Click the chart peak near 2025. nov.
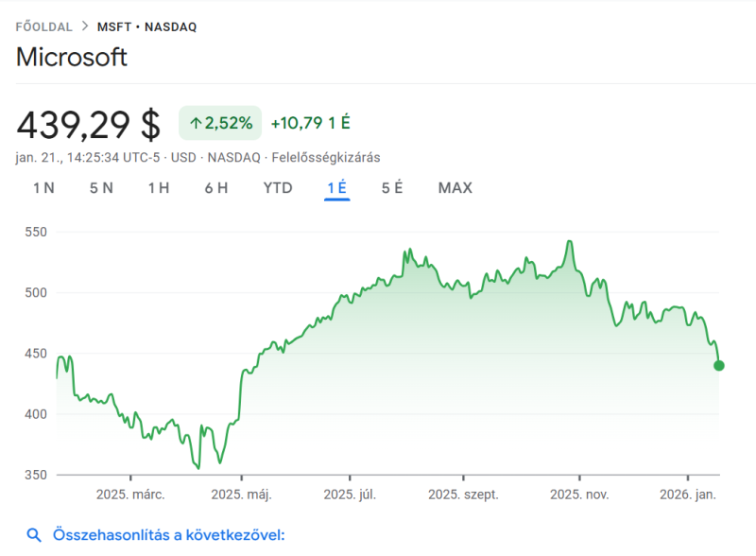 [x=570, y=242]
